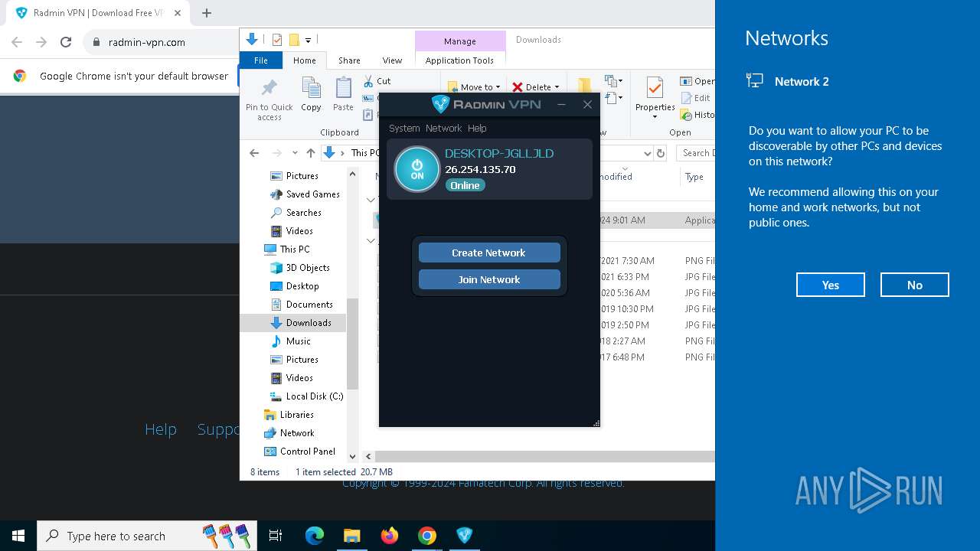Click the Edit button in Open group
Image resolution: width=980 pixels, height=551 pixels.
tap(696, 98)
